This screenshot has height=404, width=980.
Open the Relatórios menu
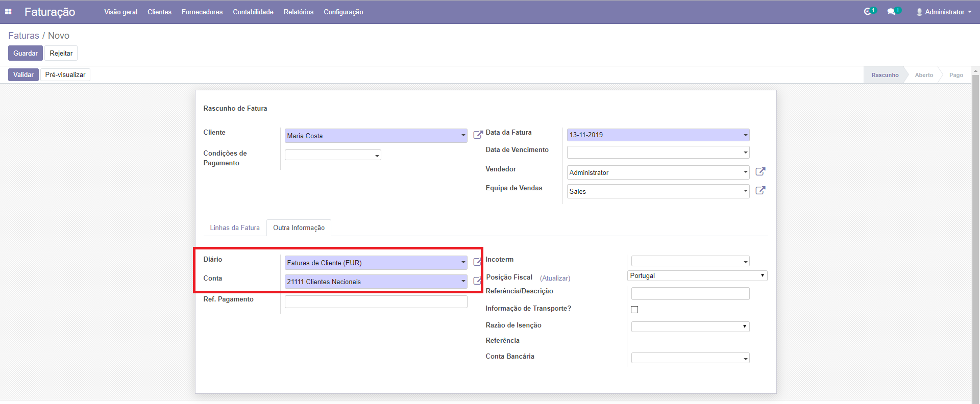pyautogui.click(x=299, y=12)
